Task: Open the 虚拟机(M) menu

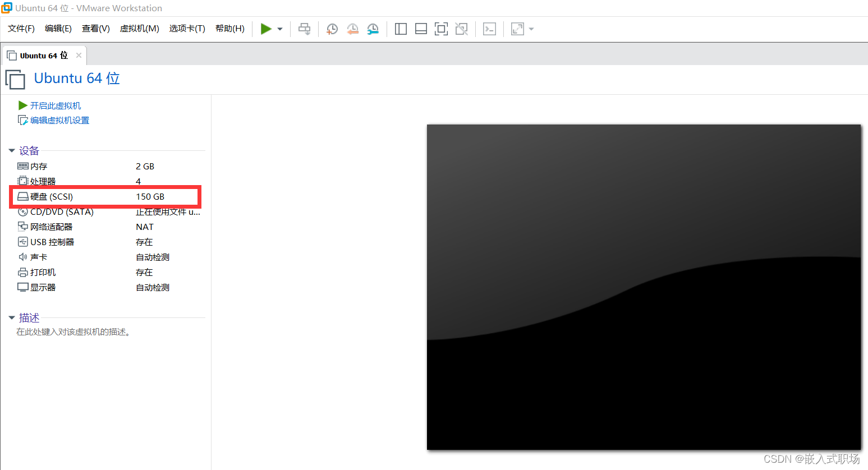Action: tap(140, 29)
